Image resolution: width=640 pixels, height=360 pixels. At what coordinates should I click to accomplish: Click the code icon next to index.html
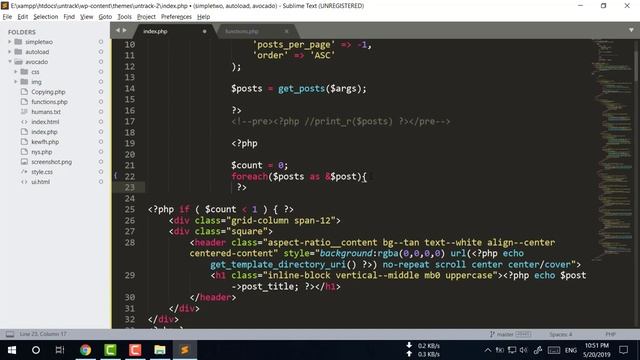(x=24, y=122)
